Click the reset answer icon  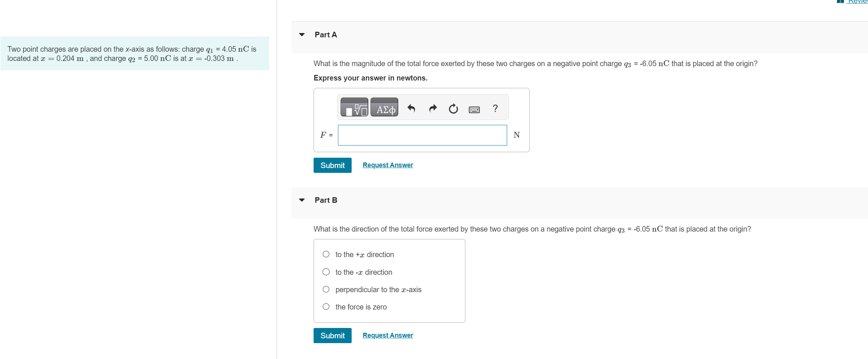pyautogui.click(x=453, y=108)
